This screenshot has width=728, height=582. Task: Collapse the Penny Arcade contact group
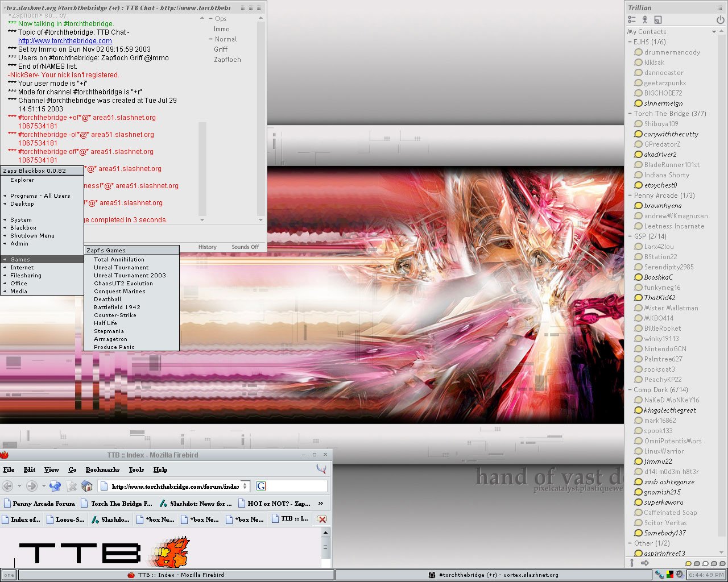click(x=630, y=196)
